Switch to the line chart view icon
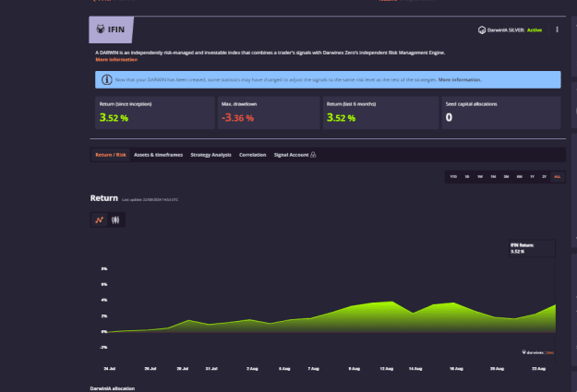Screen dimensions: 577x392 click(x=100, y=220)
